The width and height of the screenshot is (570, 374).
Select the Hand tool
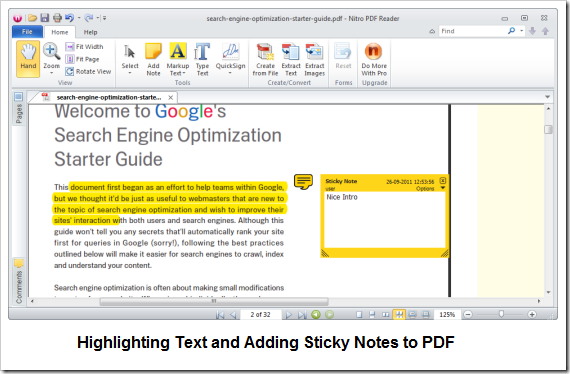(x=28, y=59)
